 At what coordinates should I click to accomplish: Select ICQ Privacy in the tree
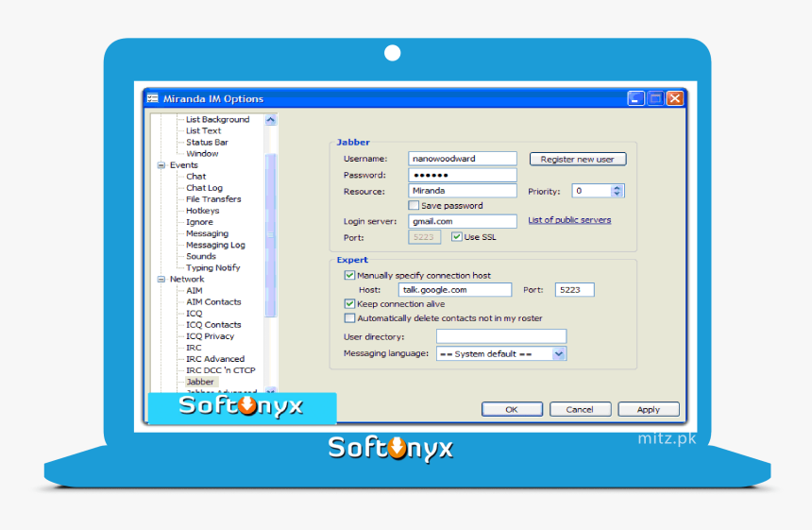210,335
